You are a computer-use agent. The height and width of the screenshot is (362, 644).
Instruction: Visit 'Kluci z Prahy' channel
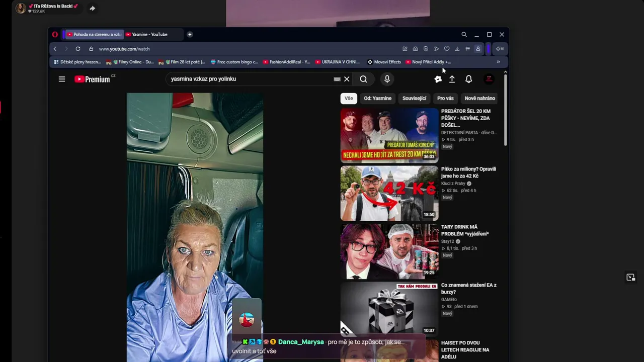click(x=453, y=184)
